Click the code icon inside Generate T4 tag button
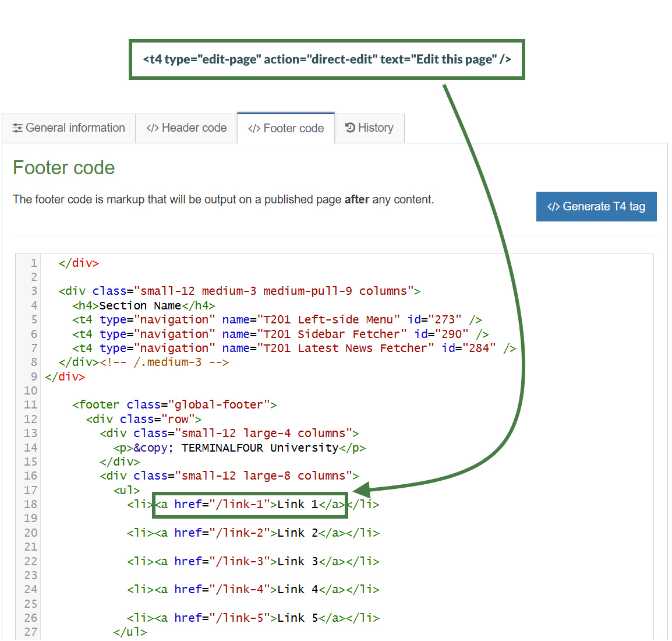The width and height of the screenshot is (672, 641). (553, 207)
